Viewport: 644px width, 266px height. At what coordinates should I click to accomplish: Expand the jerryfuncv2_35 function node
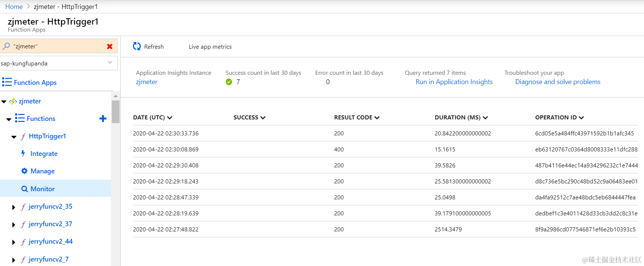pyautogui.click(x=14, y=207)
